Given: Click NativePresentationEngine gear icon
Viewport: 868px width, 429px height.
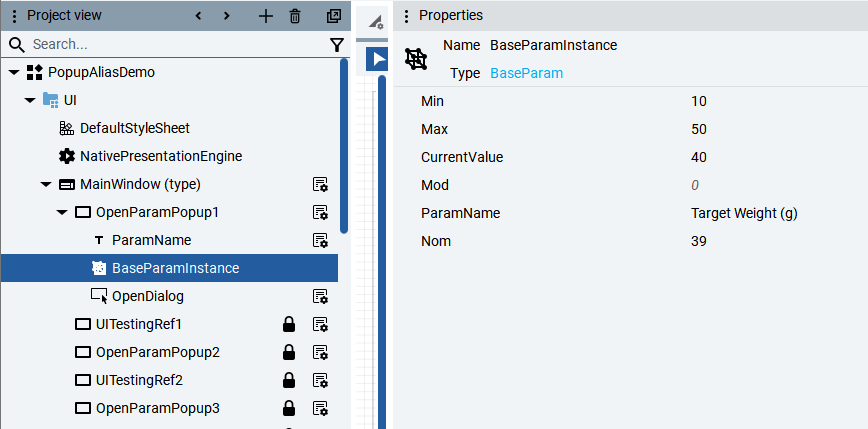Looking at the screenshot, I should [66, 156].
